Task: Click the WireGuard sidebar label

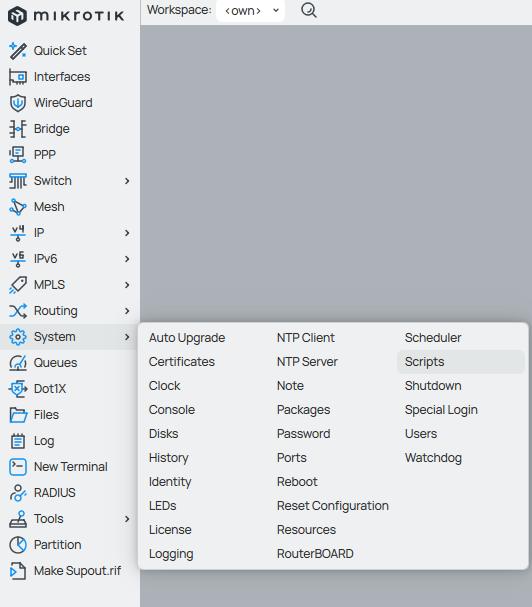Action: coord(63,103)
